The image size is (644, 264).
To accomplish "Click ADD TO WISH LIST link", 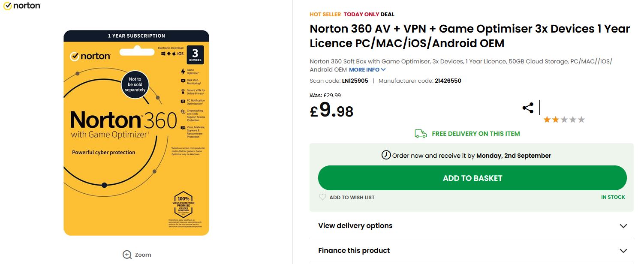I will 352,198.
